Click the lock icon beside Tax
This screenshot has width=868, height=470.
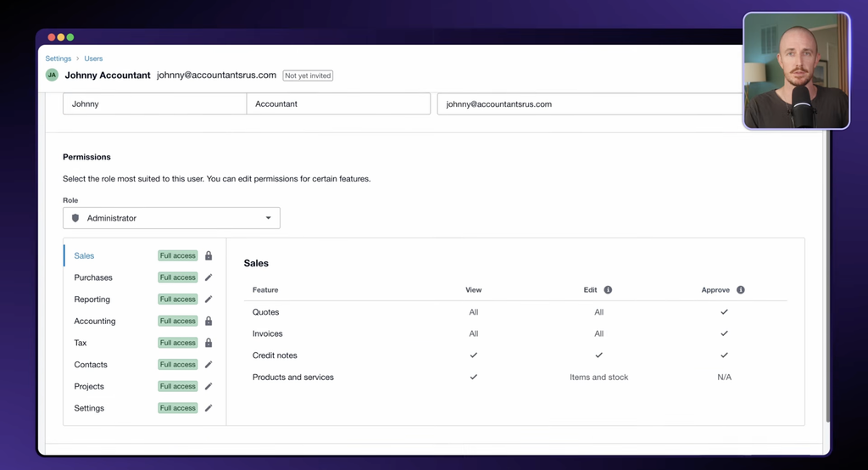pos(209,343)
